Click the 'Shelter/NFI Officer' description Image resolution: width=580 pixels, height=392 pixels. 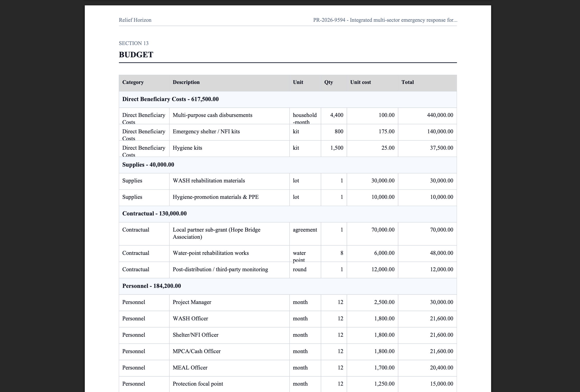point(195,335)
